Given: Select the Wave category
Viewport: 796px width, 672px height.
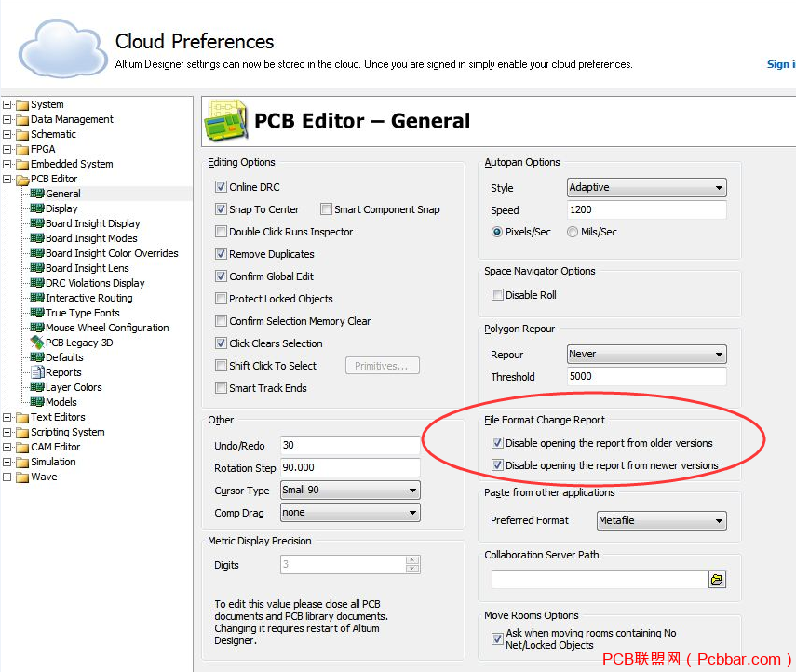Looking at the screenshot, I should 44,477.
